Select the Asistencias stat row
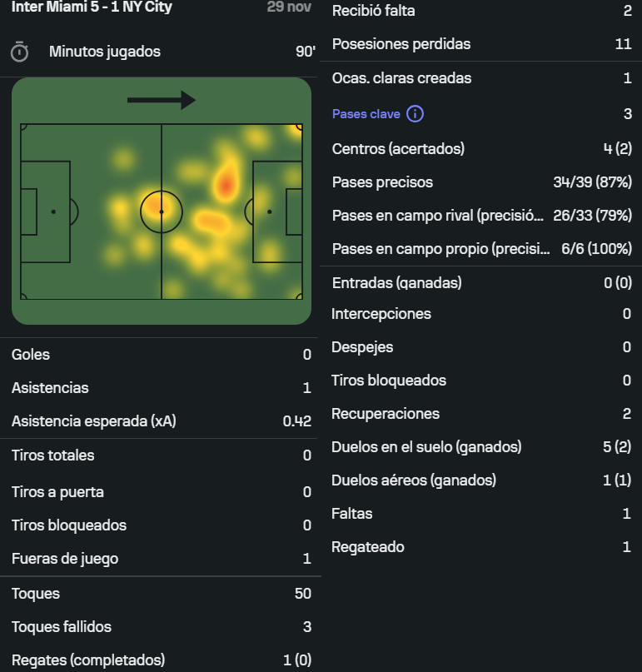This screenshot has height=672, width=642. [x=161, y=388]
